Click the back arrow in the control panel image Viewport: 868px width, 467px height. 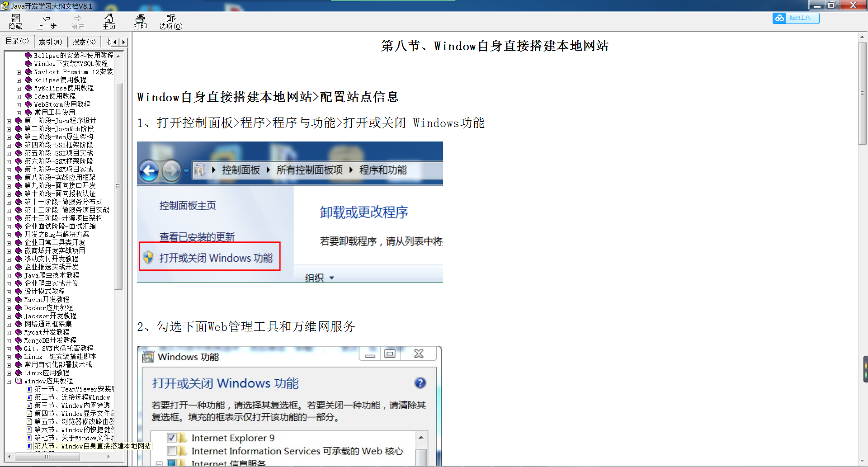pos(149,171)
